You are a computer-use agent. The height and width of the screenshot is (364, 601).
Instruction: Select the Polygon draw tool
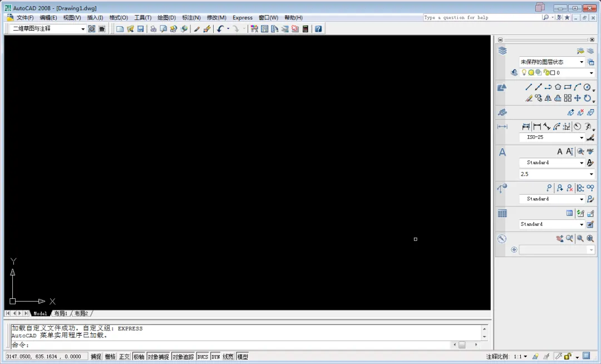coord(558,87)
